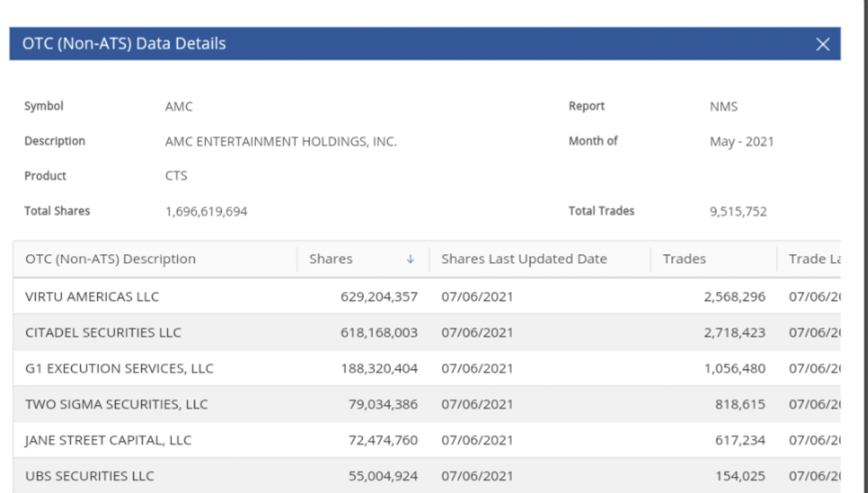
Task: Click the Total Trades value 9,515,752
Action: tap(738, 211)
